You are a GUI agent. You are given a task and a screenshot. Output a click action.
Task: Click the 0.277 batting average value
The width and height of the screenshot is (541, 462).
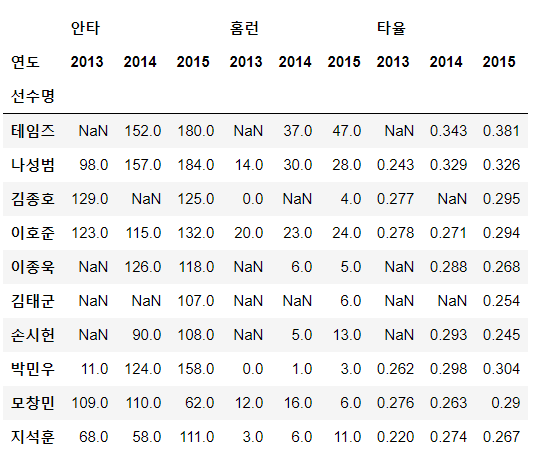pos(395,199)
